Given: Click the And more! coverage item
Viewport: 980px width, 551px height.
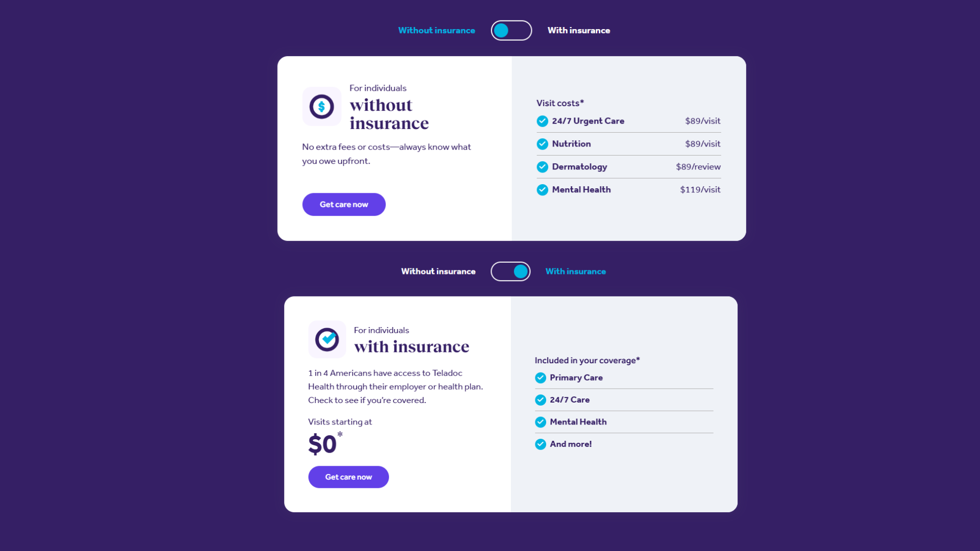Looking at the screenshot, I should [570, 444].
